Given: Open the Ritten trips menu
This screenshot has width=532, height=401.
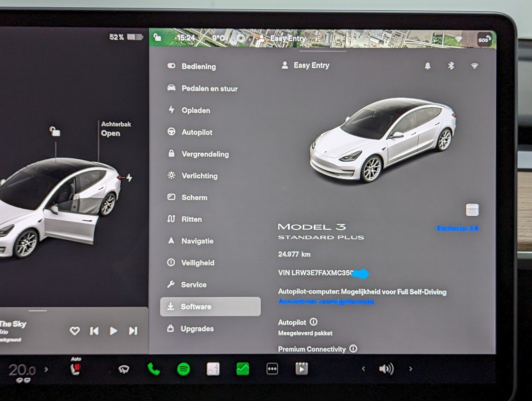Looking at the screenshot, I should click(185, 219).
